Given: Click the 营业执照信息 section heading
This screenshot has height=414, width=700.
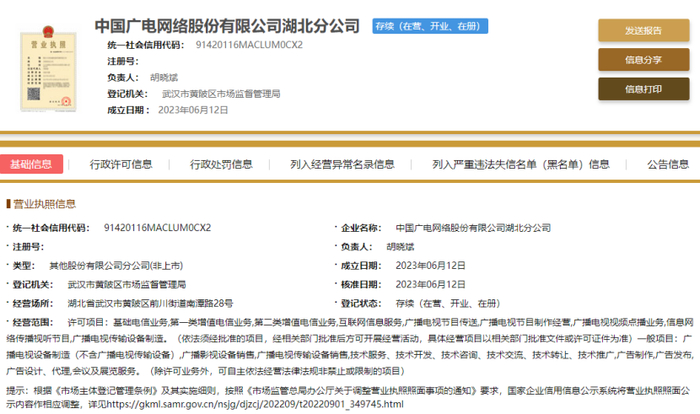Looking at the screenshot, I should click(x=44, y=204).
